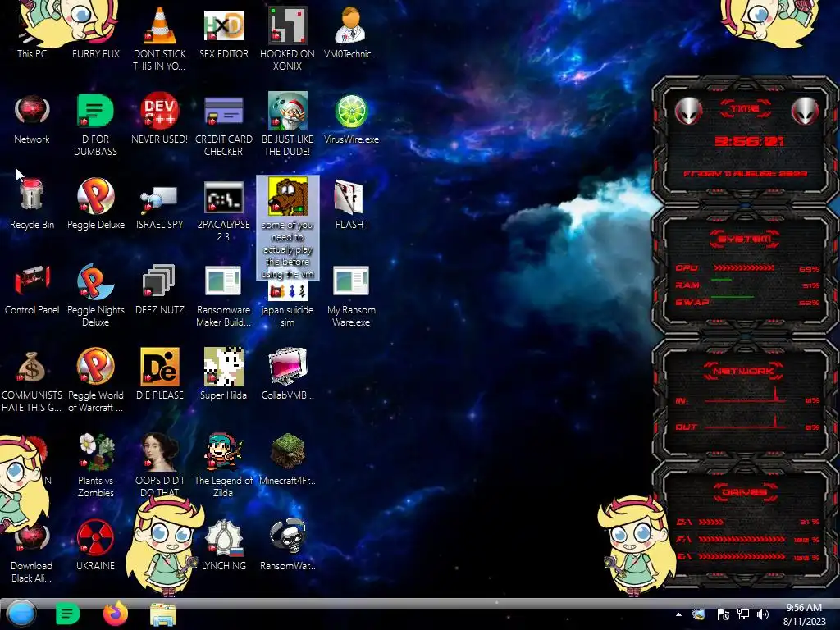This screenshot has height=630, width=840.
Task: Click the SWAP usage bar in the gadget
Action: pos(732,297)
